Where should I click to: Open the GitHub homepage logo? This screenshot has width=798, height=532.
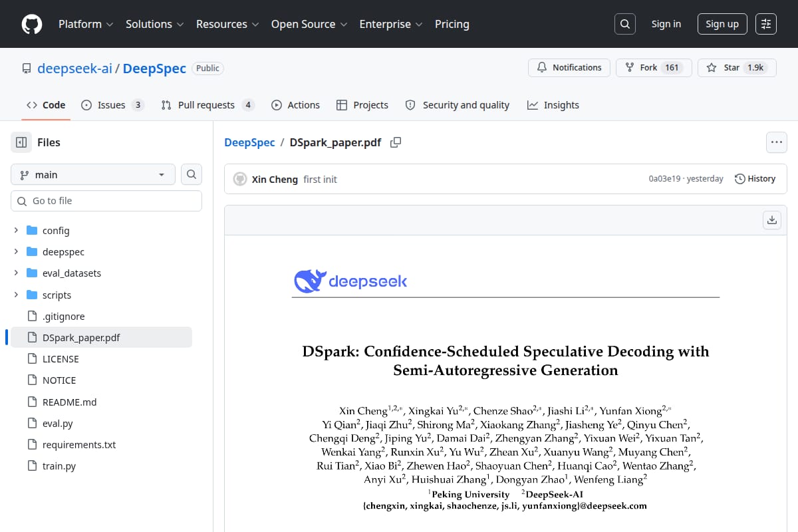click(32, 24)
